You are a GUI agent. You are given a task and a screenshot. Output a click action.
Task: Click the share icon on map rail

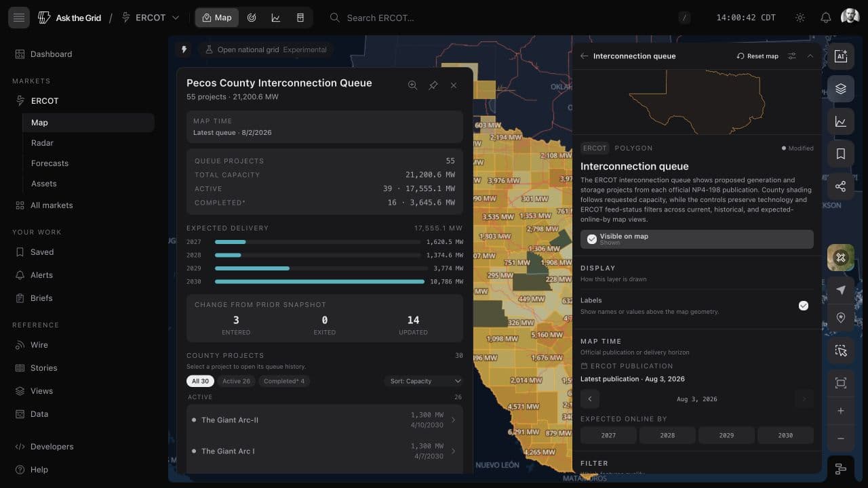841,186
